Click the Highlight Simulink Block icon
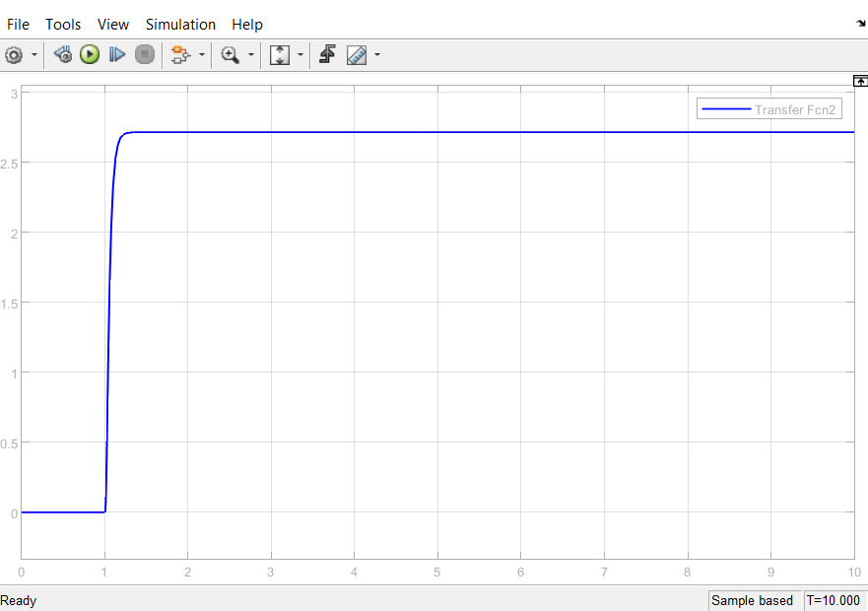The image size is (868, 611). coord(180,55)
